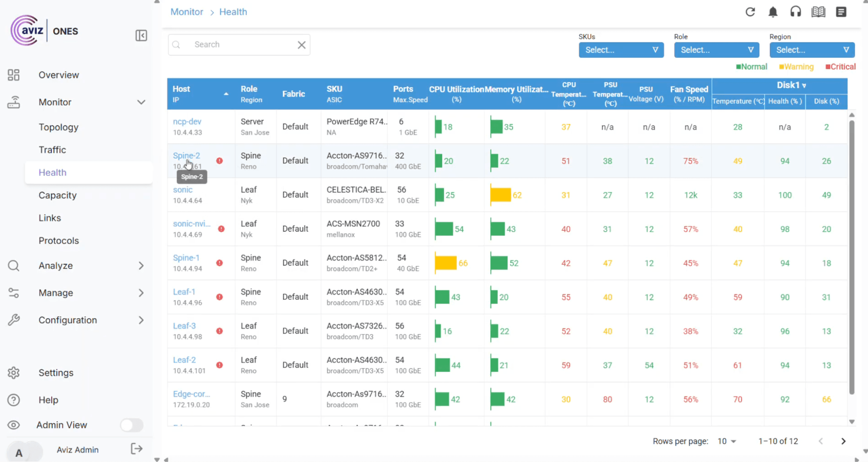Click the sonic-nvi critical status icon
The image size is (868, 462).
click(x=221, y=229)
